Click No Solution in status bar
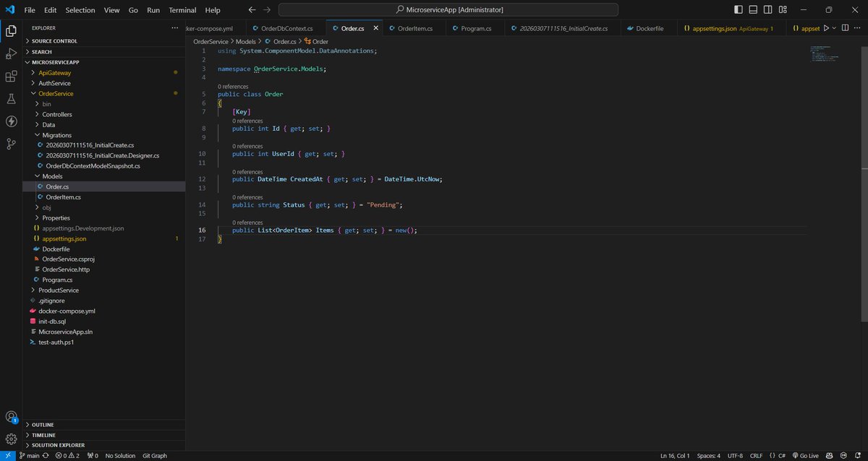The height and width of the screenshot is (461, 868). [120, 456]
